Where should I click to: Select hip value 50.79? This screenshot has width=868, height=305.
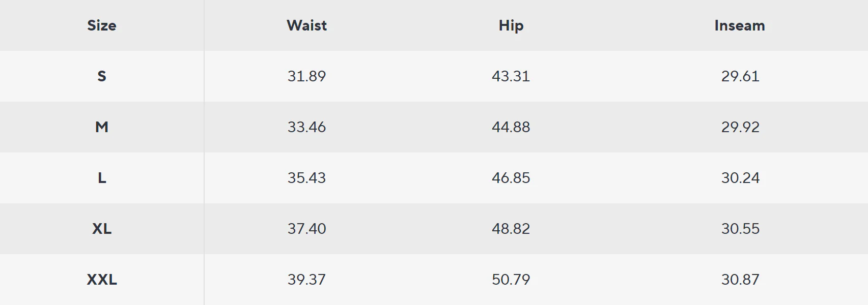pyautogui.click(x=511, y=280)
